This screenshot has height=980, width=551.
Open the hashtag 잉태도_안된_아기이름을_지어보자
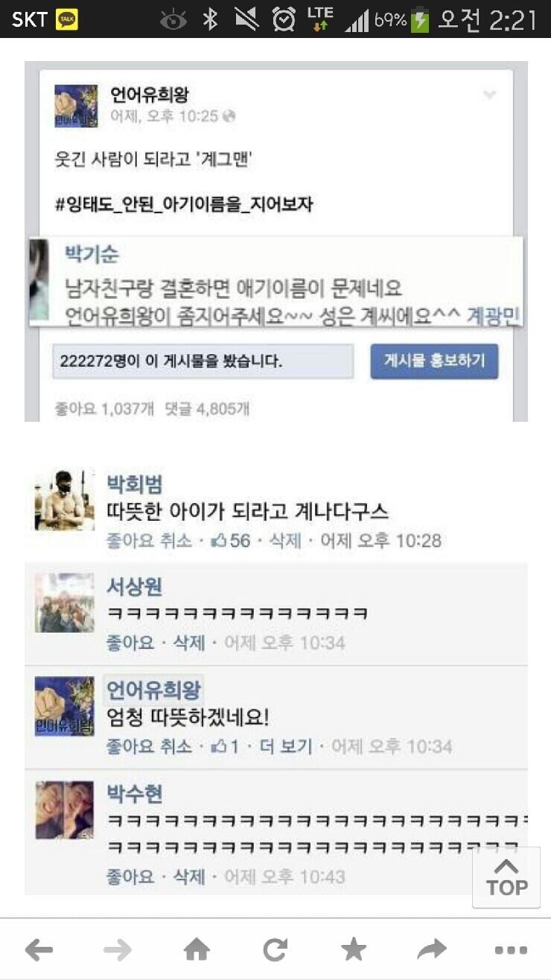(184, 205)
